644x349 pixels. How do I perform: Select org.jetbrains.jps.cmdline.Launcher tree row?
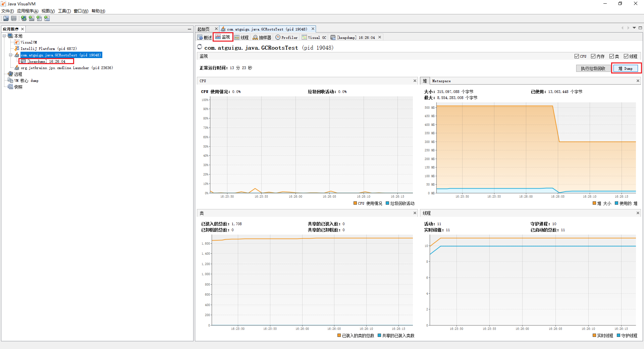67,68
